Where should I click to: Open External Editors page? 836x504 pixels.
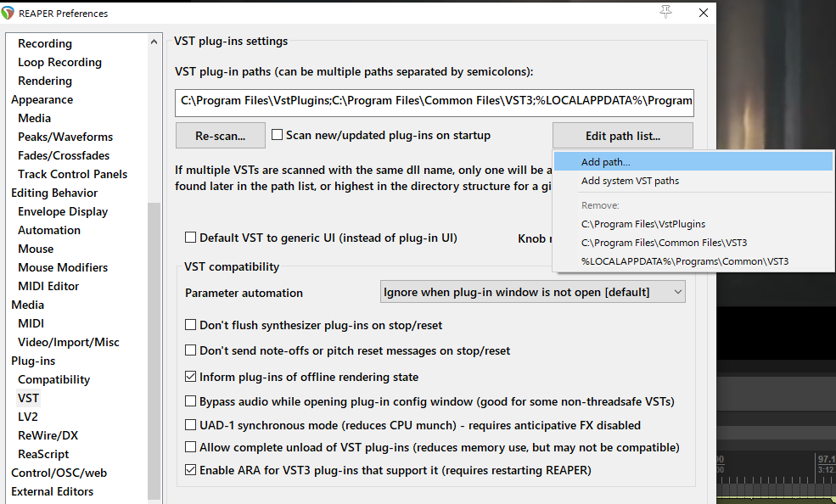click(53, 490)
